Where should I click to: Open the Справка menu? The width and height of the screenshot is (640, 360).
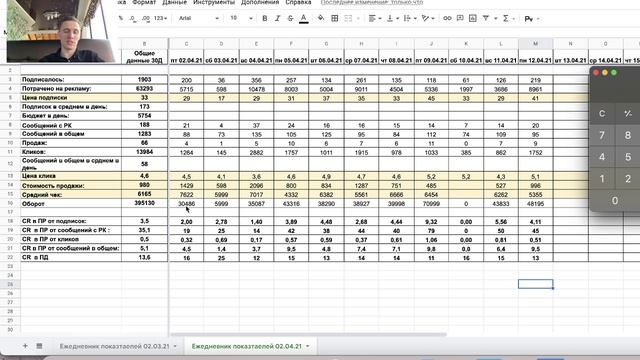pyautogui.click(x=298, y=2)
